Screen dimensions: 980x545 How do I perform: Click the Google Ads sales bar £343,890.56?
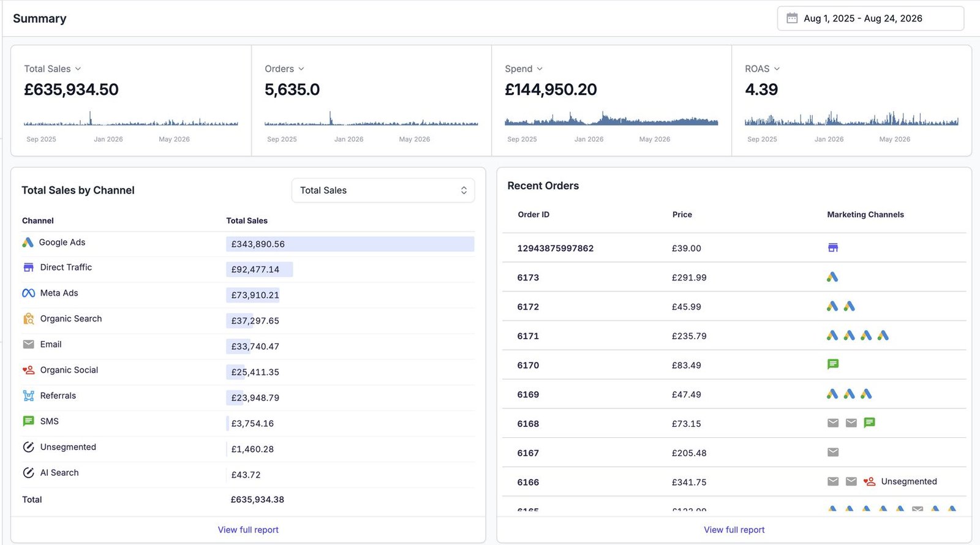coord(350,244)
